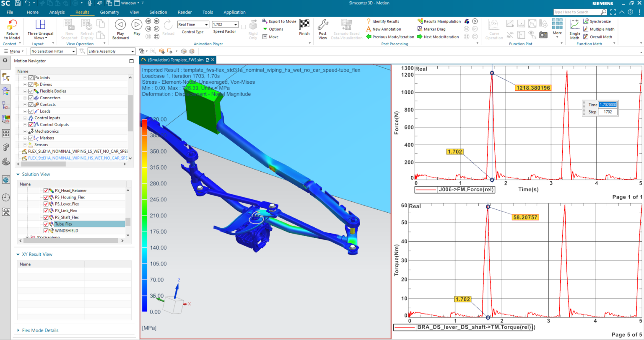This screenshot has height=340, width=644.
Task: Switch to the Results ribbon tab
Action: click(82, 12)
